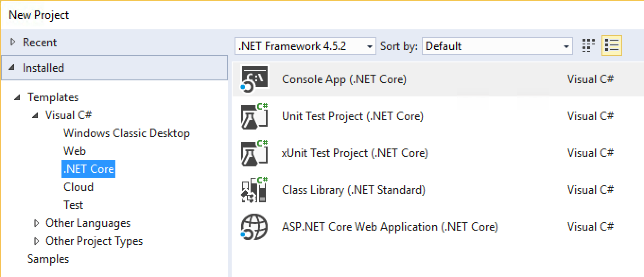Expand the Recent section
The width and height of the screenshot is (644, 277).
pyautogui.click(x=13, y=42)
